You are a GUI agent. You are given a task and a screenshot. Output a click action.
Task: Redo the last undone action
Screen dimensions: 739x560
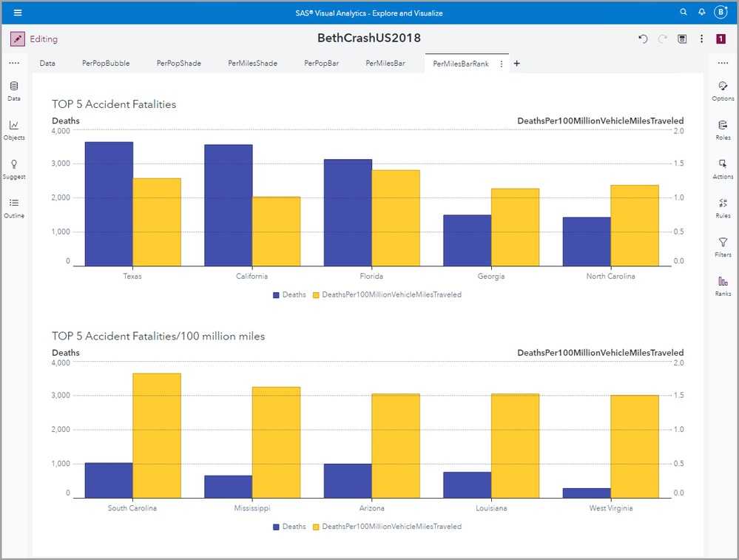tap(663, 38)
